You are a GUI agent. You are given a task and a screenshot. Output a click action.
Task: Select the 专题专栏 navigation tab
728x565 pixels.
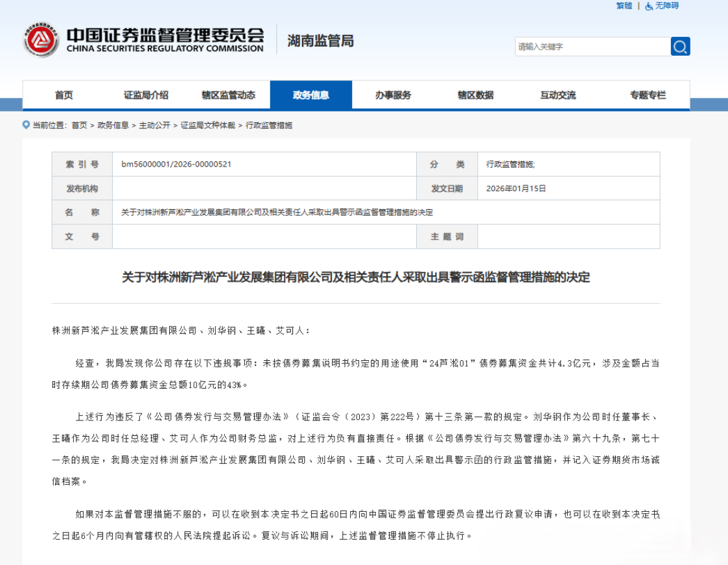point(647,95)
